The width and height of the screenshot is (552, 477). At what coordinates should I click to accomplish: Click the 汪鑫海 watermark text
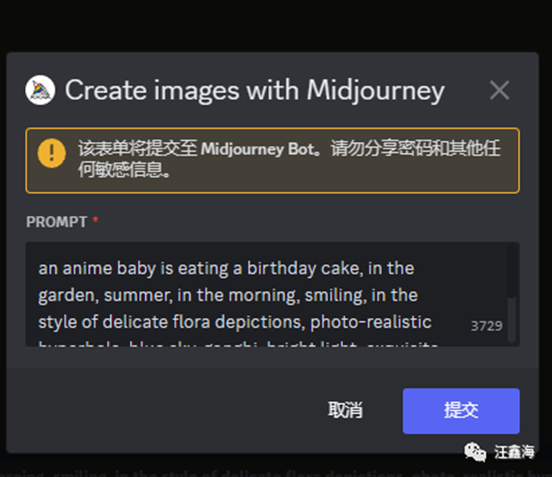tap(514, 452)
